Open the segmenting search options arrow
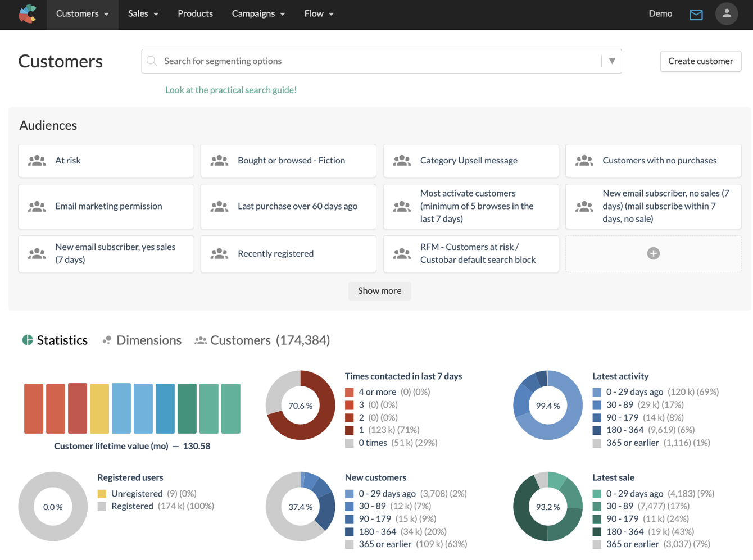The width and height of the screenshot is (753, 560). (x=612, y=61)
